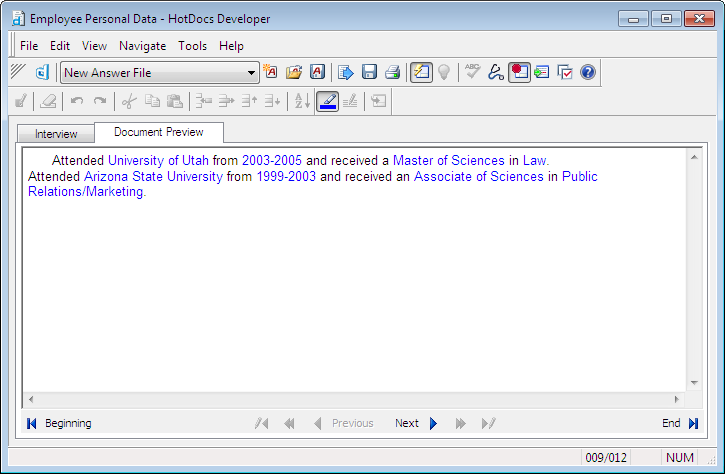The width and height of the screenshot is (725, 474).
Task: Click the '1999-2003' answer field
Action: (x=286, y=177)
